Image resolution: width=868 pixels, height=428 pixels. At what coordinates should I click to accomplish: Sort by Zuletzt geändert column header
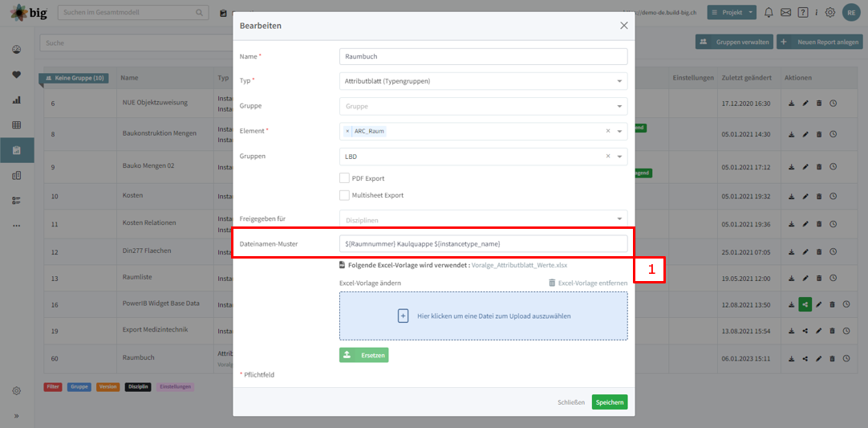click(x=747, y=78)
